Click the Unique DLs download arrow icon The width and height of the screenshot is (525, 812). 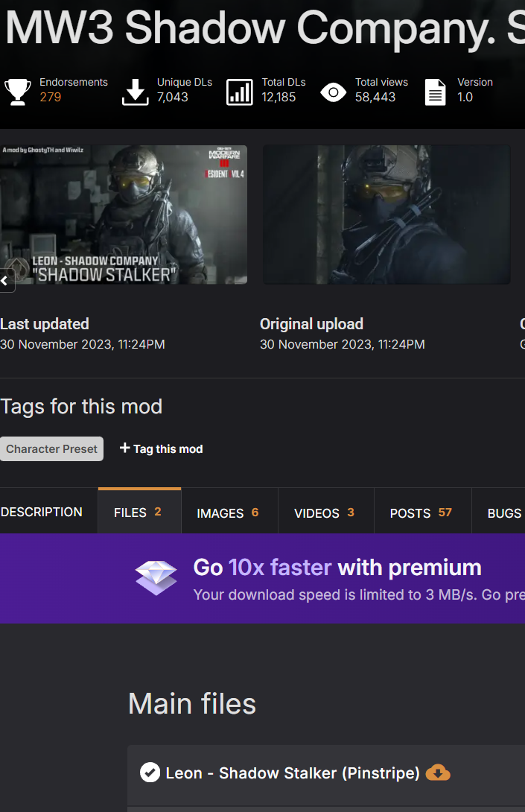pos(135,92)
